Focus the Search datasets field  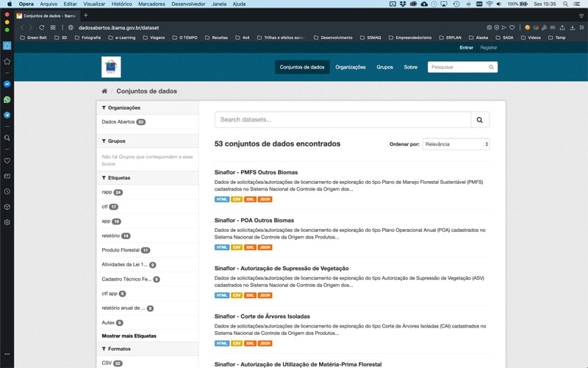[x=343, y=120]
